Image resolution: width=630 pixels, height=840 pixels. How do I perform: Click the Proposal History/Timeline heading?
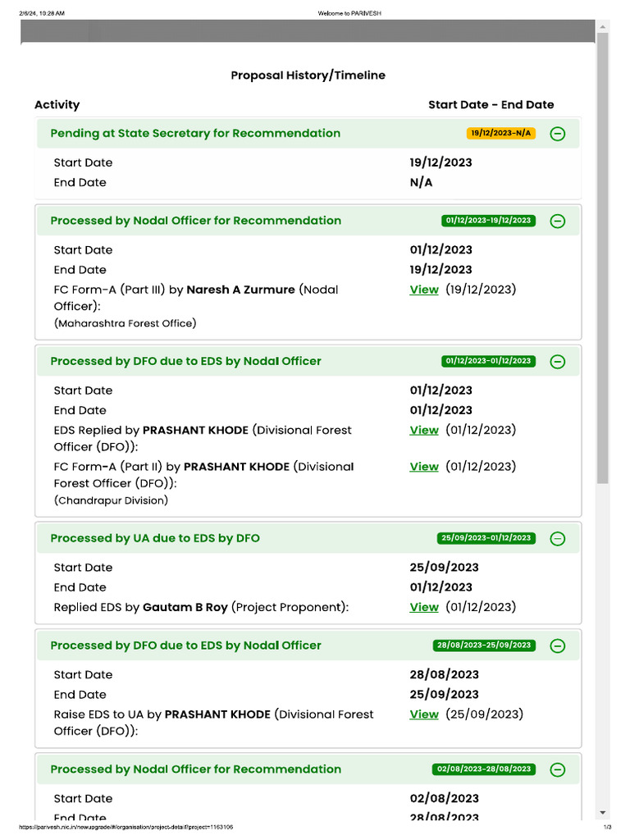coord(308,75)
